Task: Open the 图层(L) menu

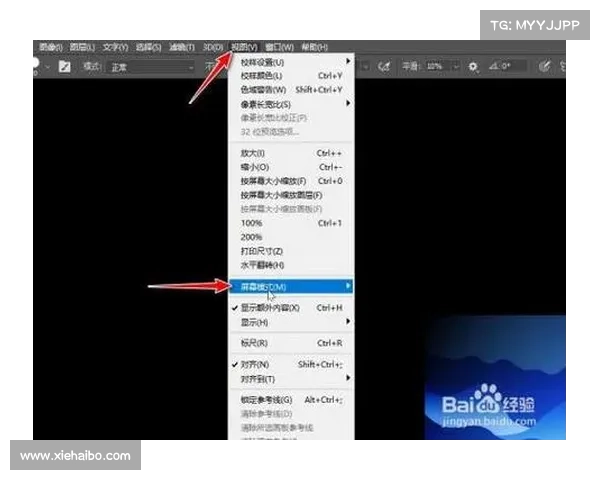Action: [x=82, y=47]
